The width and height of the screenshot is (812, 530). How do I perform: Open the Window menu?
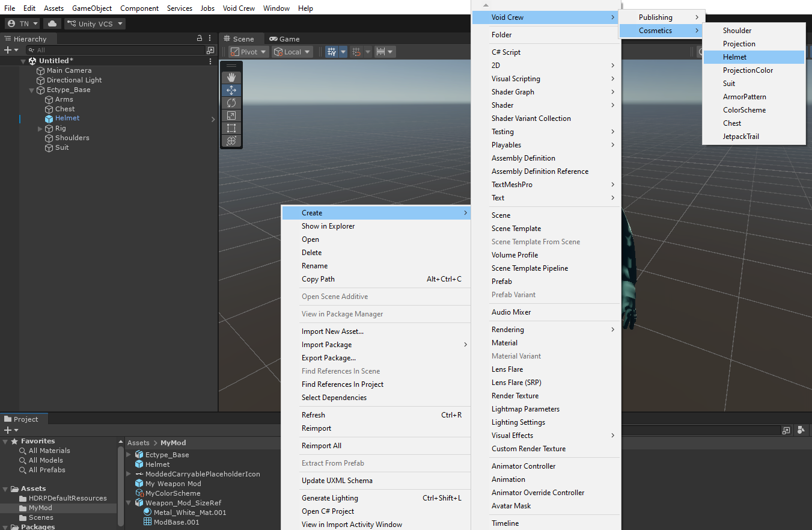pyautogui.click(x=276, y=8)
